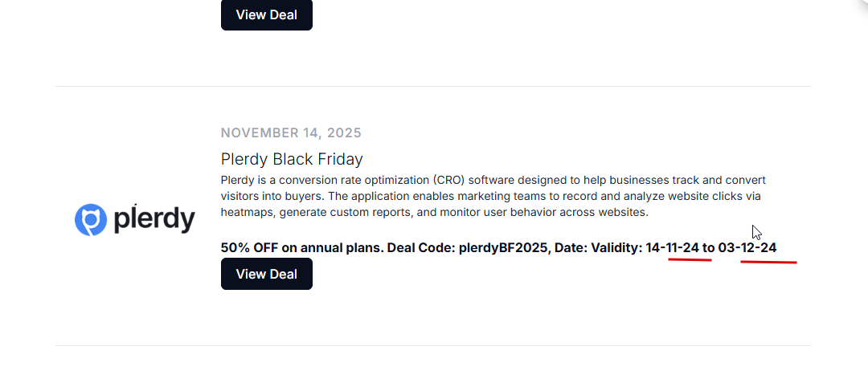Click the View Deal button under Plerdy offer
Viewport: 868px width, 383px height.
[266, 274]
